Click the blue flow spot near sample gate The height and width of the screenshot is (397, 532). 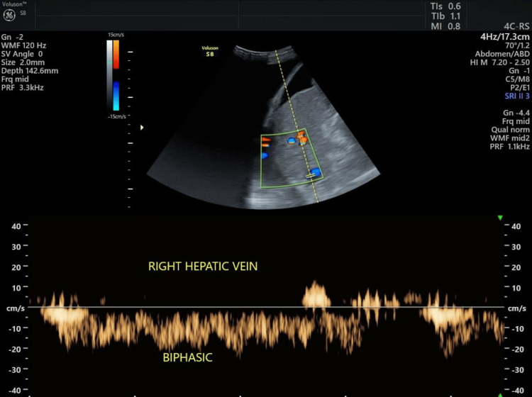316,172
